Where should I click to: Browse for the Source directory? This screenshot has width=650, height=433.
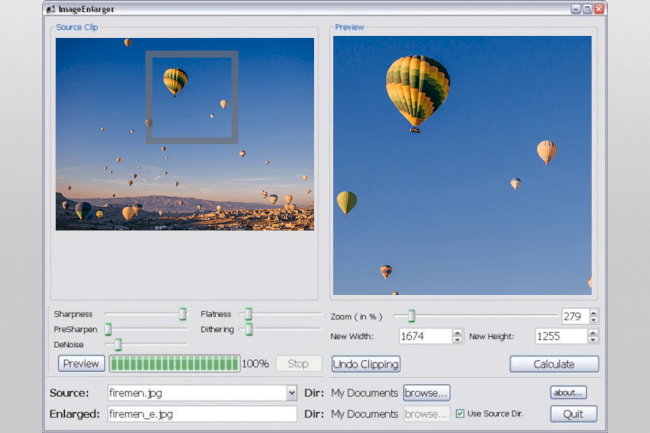click(x=427, y=392)
